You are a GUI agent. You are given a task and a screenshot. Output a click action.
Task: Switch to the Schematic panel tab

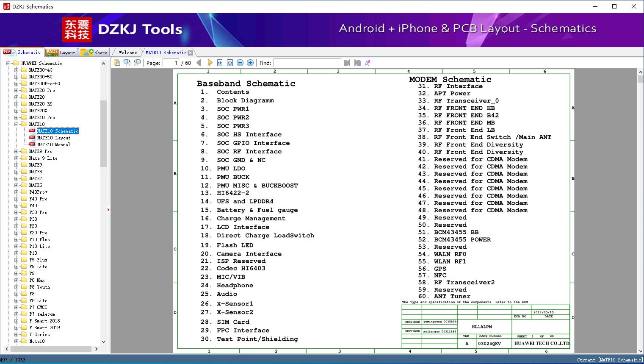22,52
